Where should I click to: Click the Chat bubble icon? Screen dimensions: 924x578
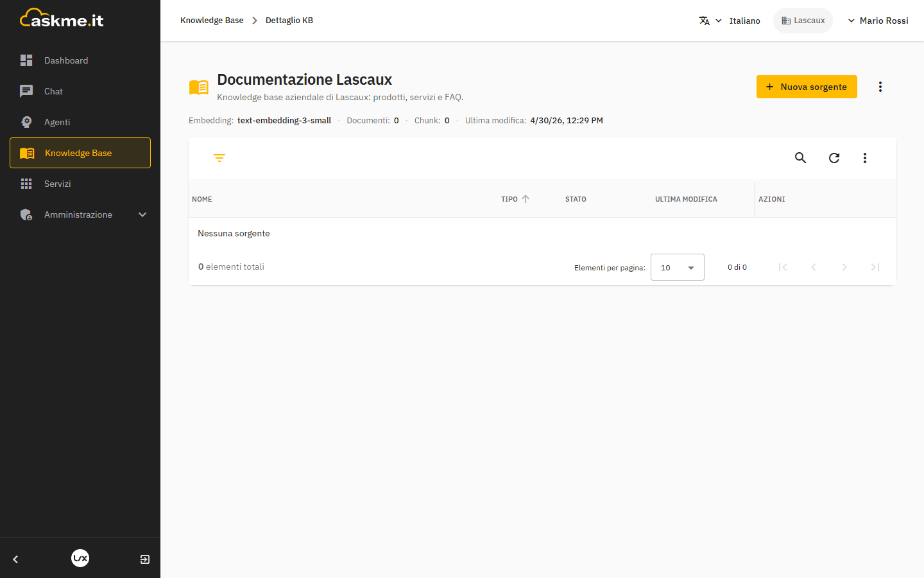coord(26,91)
